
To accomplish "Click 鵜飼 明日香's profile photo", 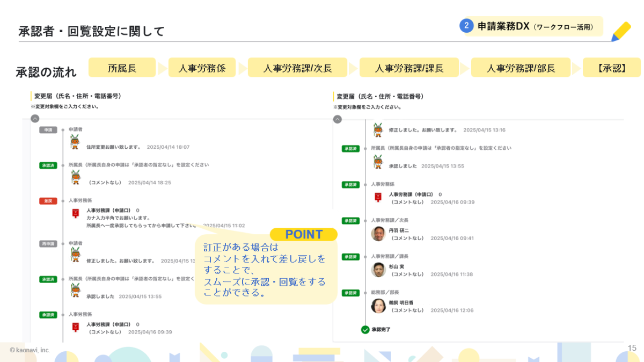I will point(378,306).
